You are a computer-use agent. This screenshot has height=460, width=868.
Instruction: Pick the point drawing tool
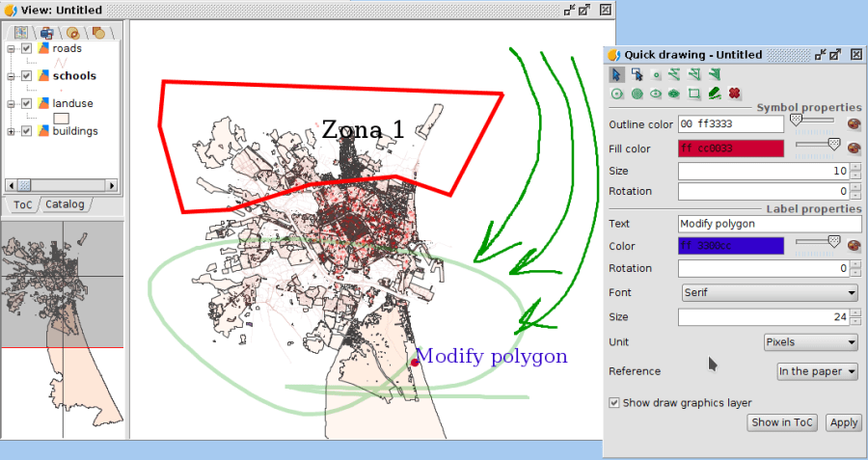[x=656, y=74]
